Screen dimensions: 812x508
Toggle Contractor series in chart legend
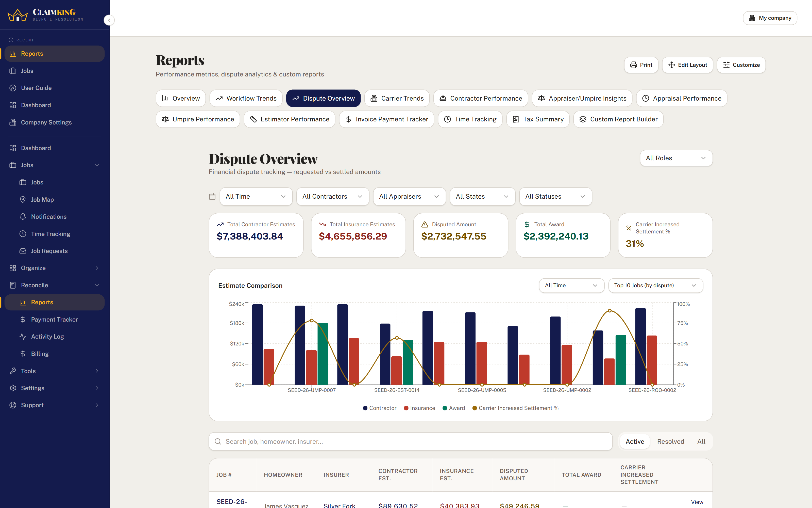380,408
